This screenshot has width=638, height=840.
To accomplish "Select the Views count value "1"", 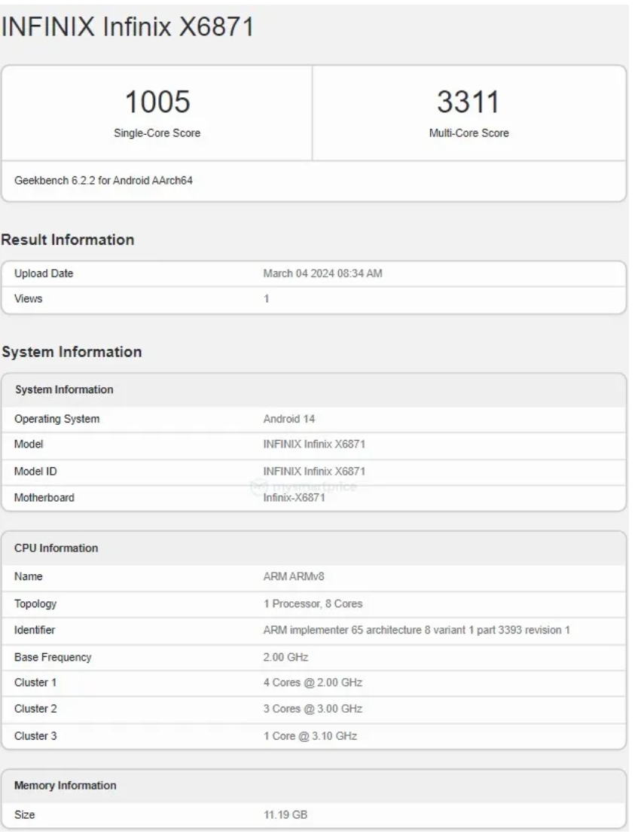I will [x=266, y=298].
